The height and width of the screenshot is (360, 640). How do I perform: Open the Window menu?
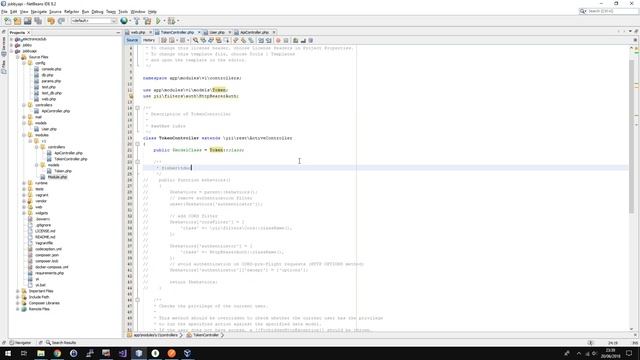point(138,12)
